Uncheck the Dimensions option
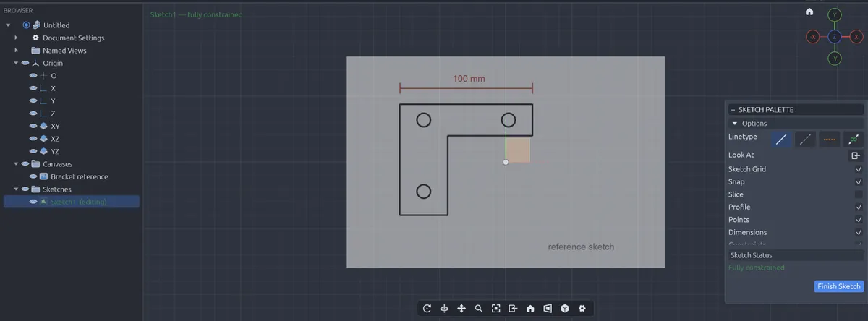Viewport: 868px width, 321px height. (859, 232)
